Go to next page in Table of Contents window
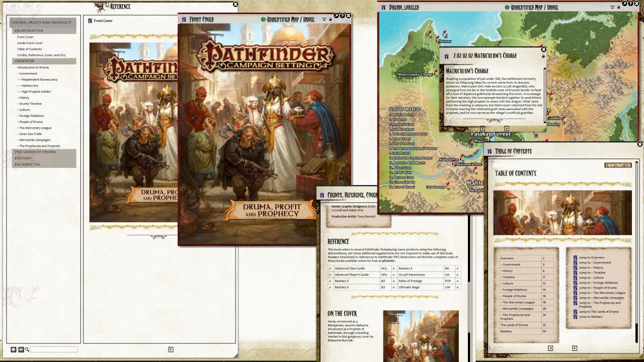Image resolution: width=644 pixels, height=362 pixels. 575,348
